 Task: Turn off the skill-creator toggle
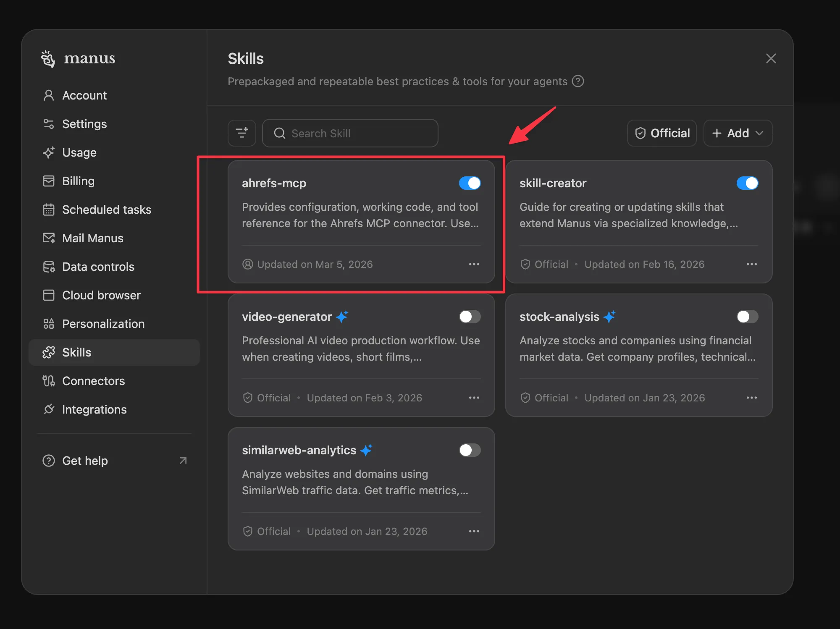[747, 183]
